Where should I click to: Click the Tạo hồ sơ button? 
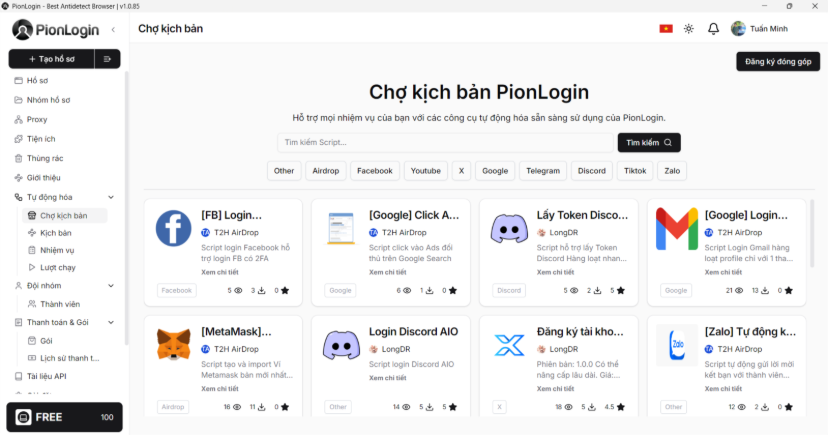click(x=52, y=59)
